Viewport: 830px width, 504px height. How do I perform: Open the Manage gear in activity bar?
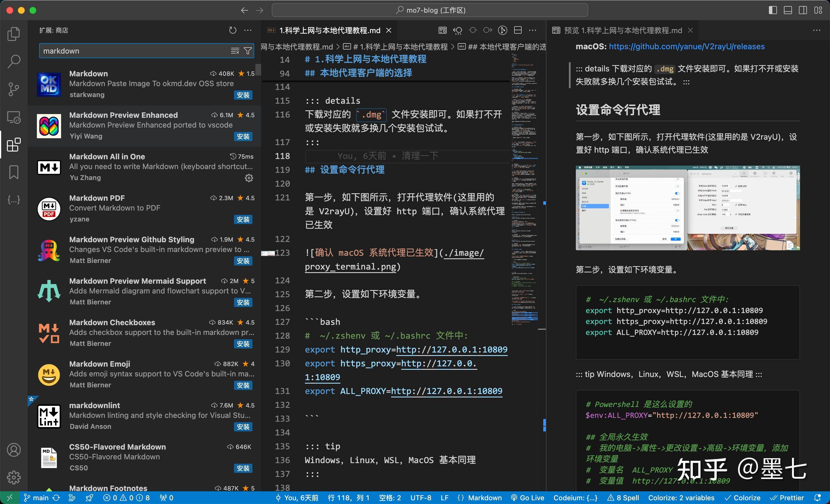point(14,478)
